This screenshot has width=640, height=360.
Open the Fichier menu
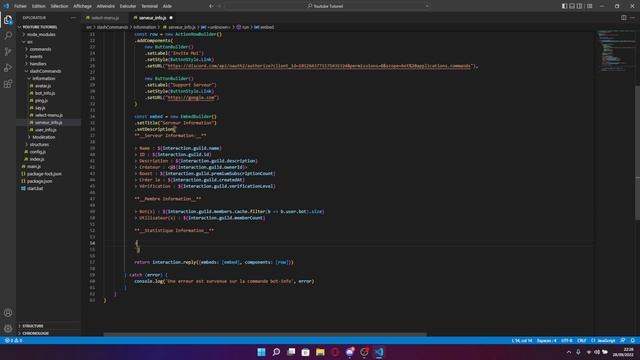pos(20,6)
